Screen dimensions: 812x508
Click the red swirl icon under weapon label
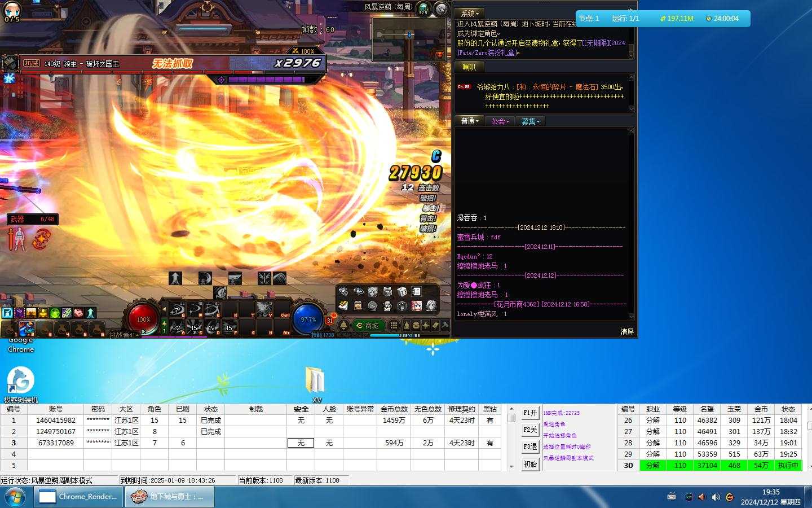click(x=41, y=239)
